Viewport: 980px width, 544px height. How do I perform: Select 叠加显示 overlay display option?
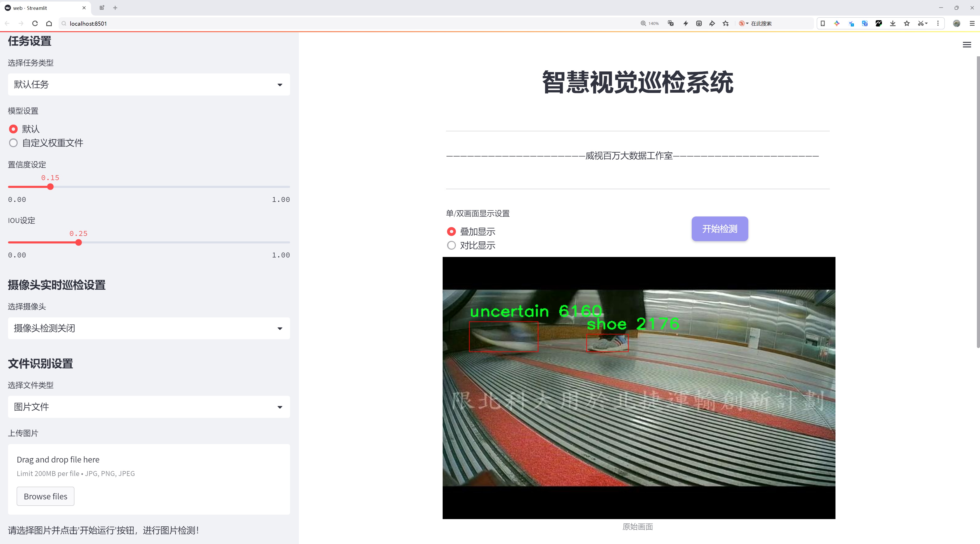click(451, 232)
